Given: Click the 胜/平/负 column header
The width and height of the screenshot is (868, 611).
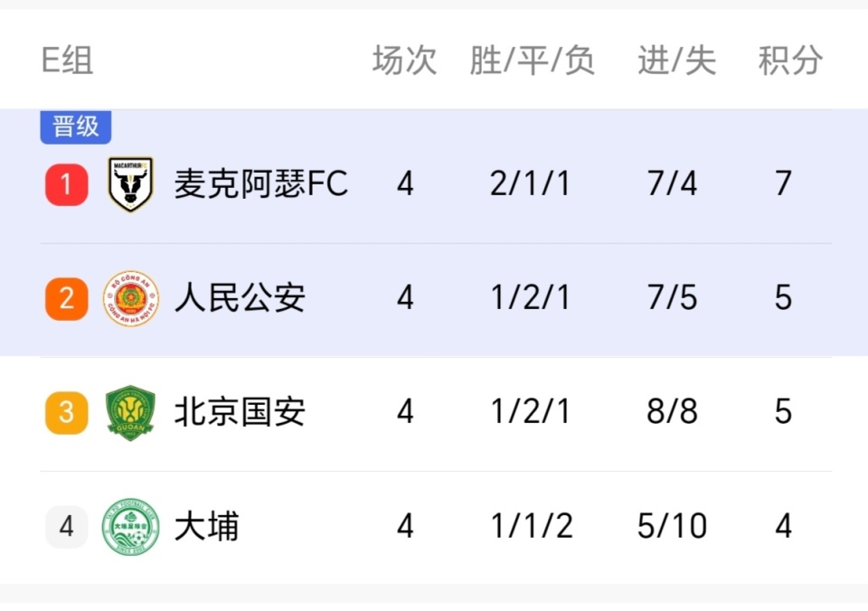Looking at the screenshot, I should pos(532,61).
